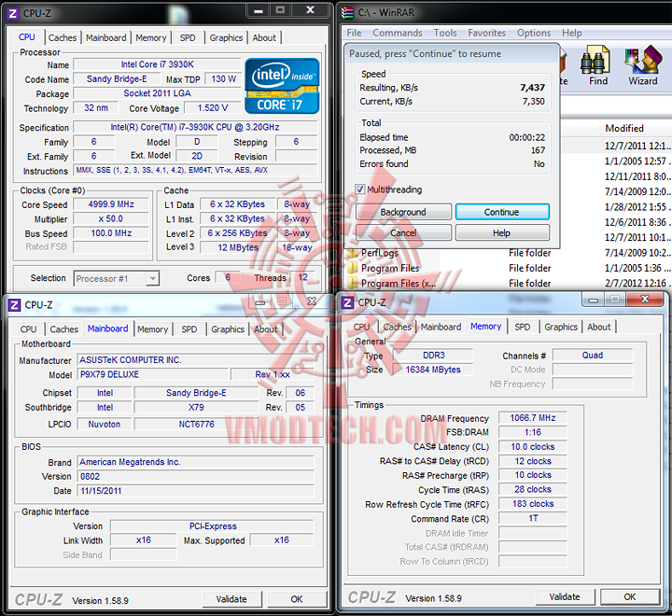Click the WinRAR title bar app icon
Screen dimensions: 672x616
[x=347, y=13]
